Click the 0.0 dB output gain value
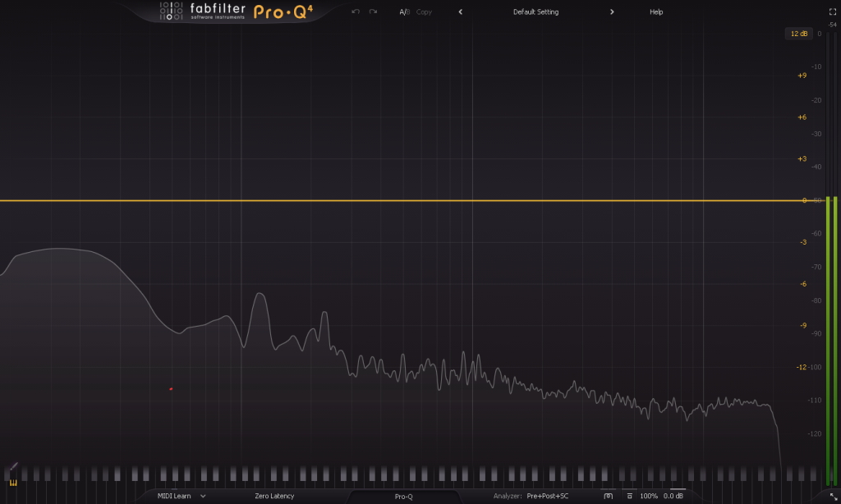 673,496
